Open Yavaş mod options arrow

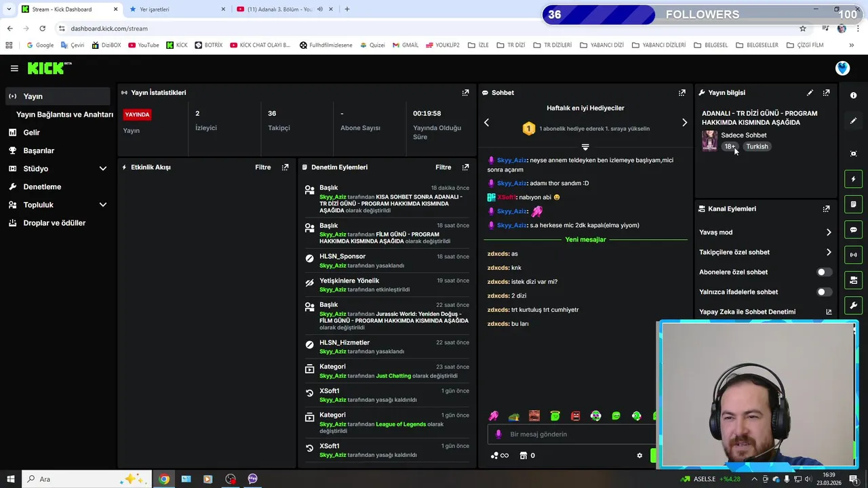[x=828, y=232]
